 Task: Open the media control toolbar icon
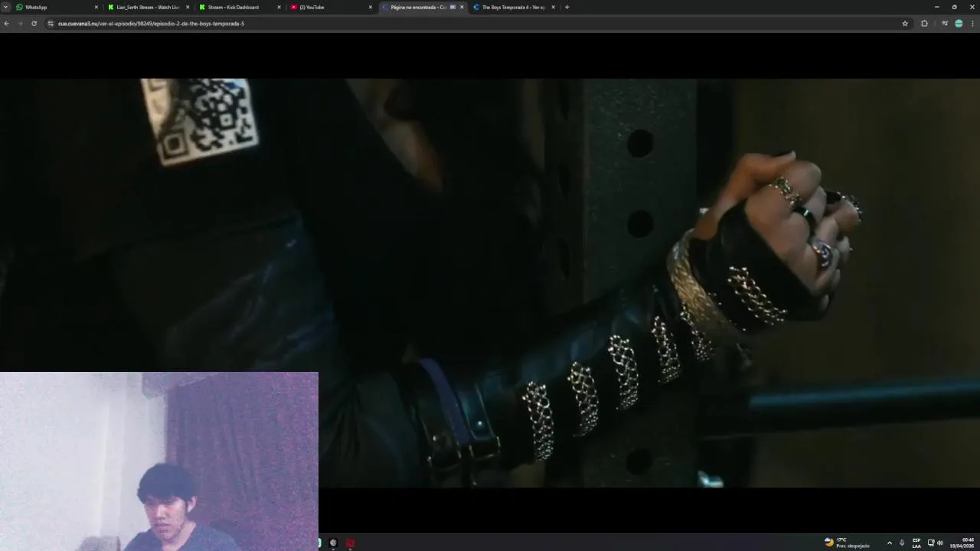(945, 24)
